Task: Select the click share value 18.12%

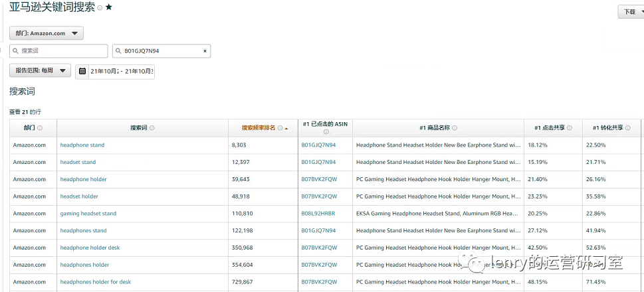Action: point(538,145)
